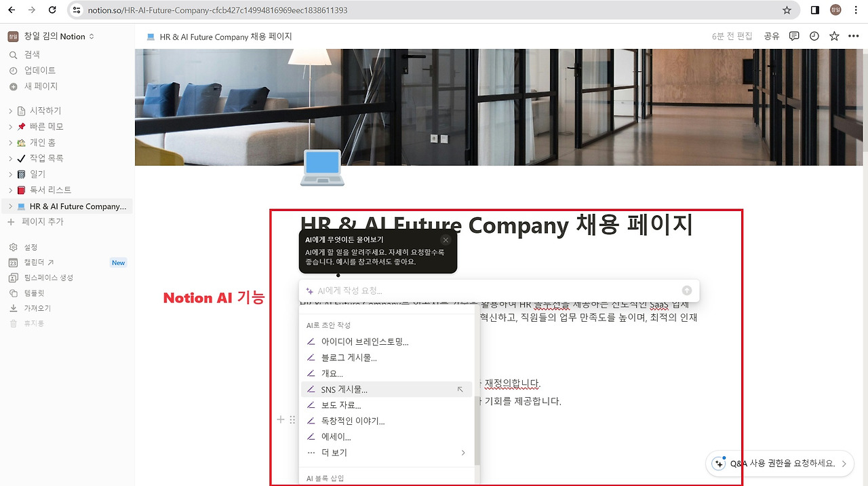Open page history clock icon
868x486 pixels.
pos(814,36)
